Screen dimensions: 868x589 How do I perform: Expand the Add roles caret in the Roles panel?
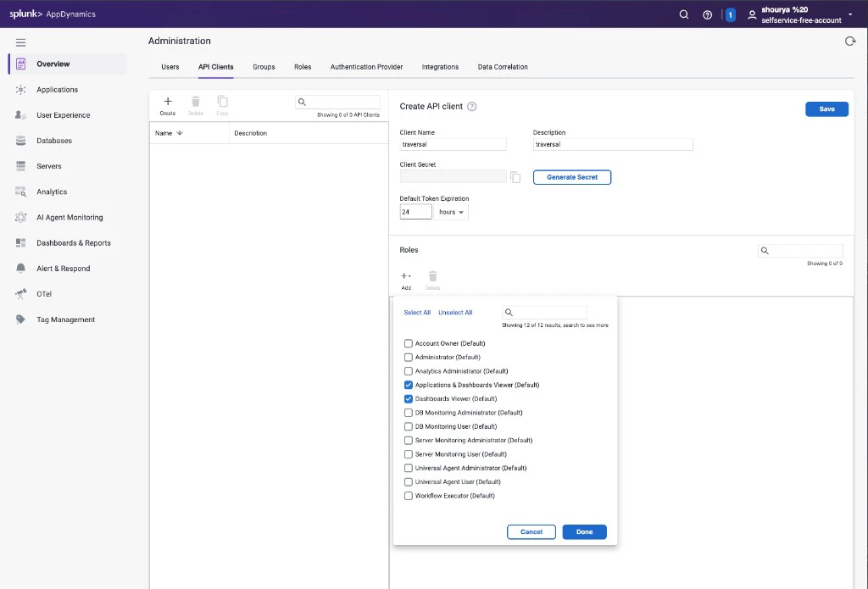411,275
